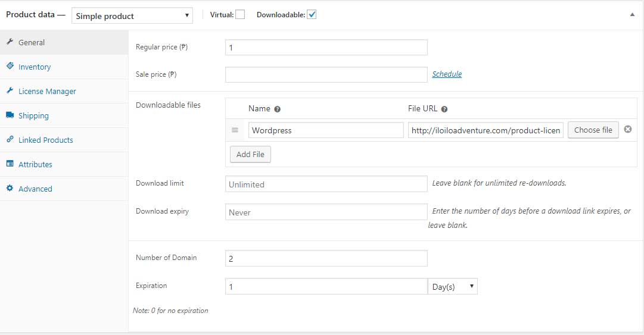The image size is (644, 335).
Task: Open the Schedule sale price link
Action: click(x=447, y=74)
